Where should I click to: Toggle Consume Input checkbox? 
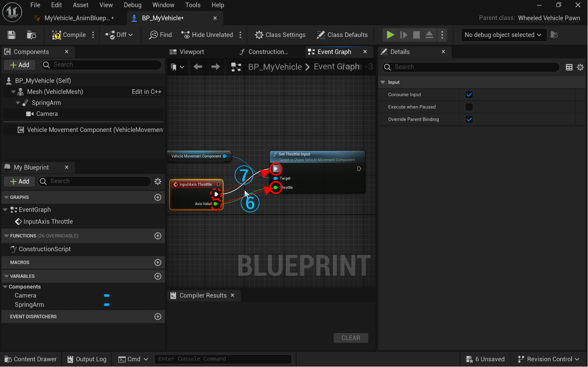click(x=469, y=95)
